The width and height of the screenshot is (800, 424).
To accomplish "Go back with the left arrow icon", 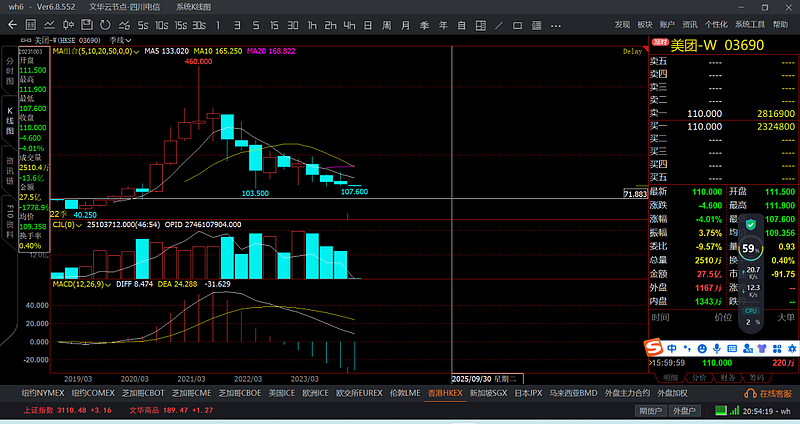I will [12, 25].
